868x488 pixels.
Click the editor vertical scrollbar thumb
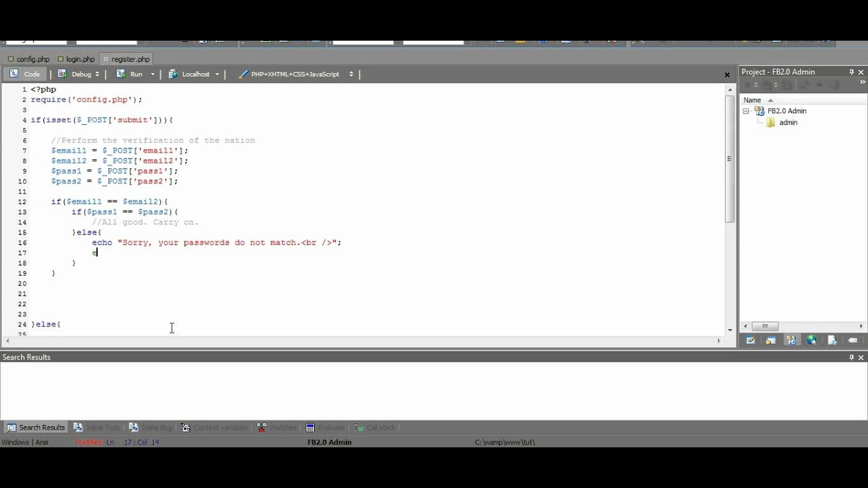(x=730, y=158)
